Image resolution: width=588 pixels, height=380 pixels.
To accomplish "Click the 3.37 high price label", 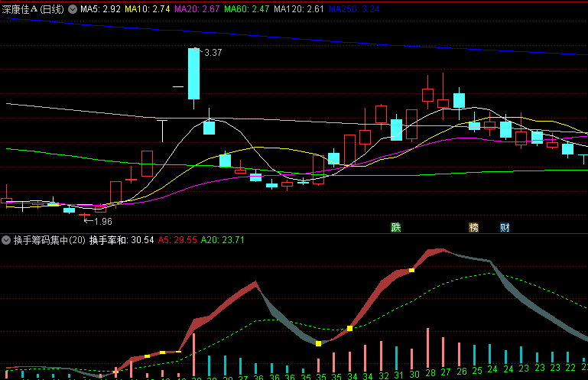I will (213, 53).
